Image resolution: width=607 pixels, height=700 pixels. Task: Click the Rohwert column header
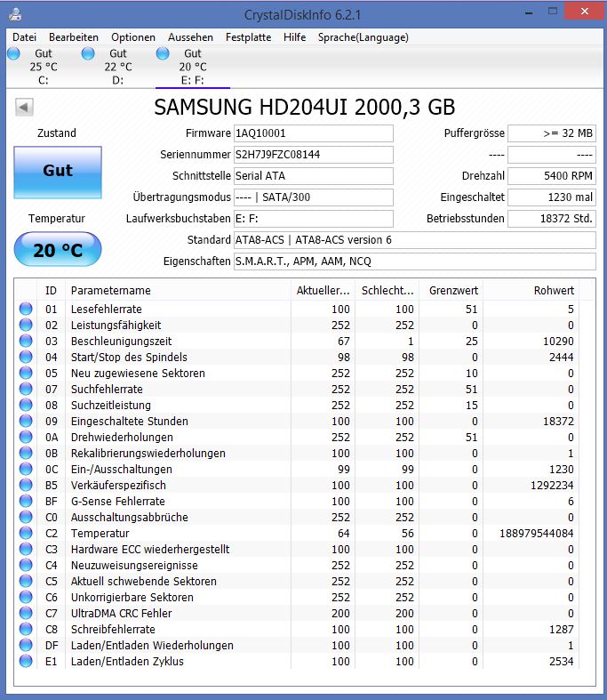click(x=531, y=291)
